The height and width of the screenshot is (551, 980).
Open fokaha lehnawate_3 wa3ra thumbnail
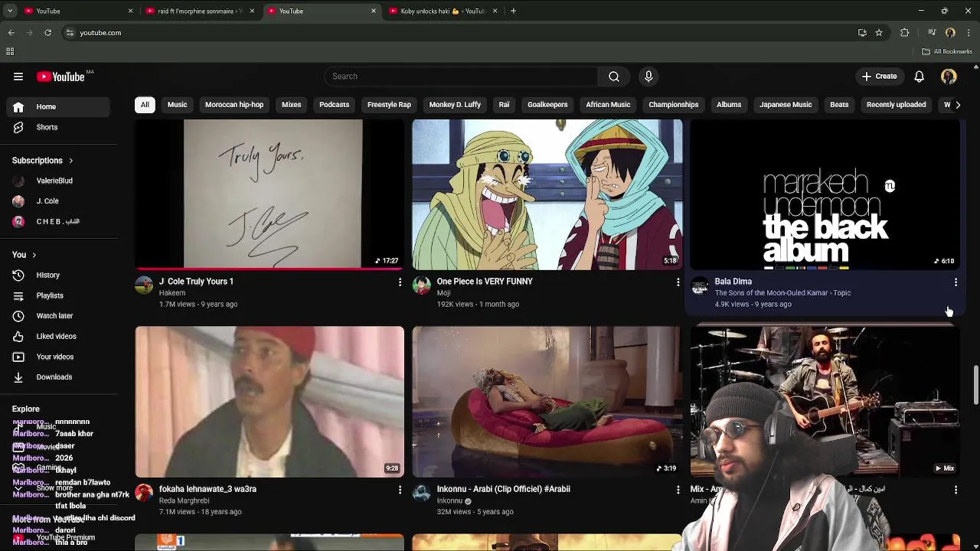point(269,402)
